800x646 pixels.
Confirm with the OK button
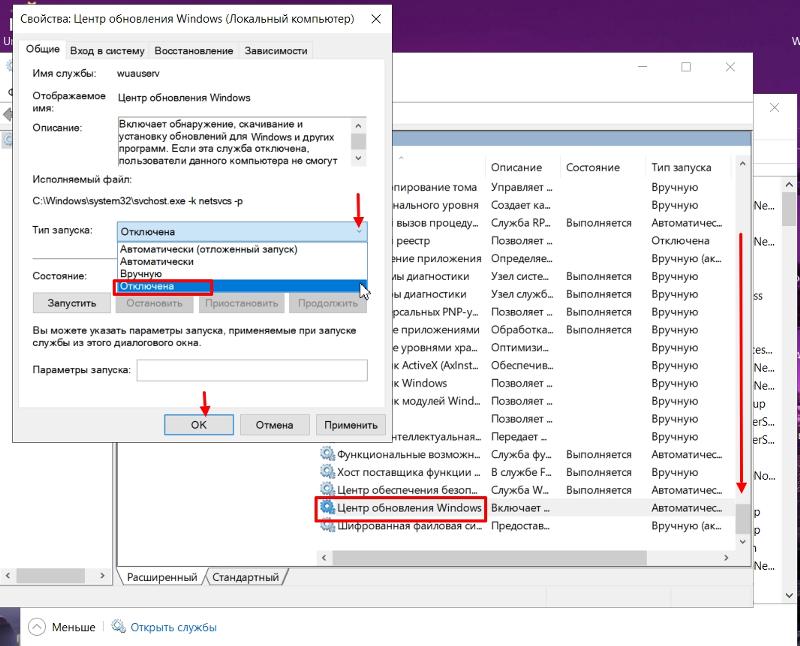[x=198, y=425]
